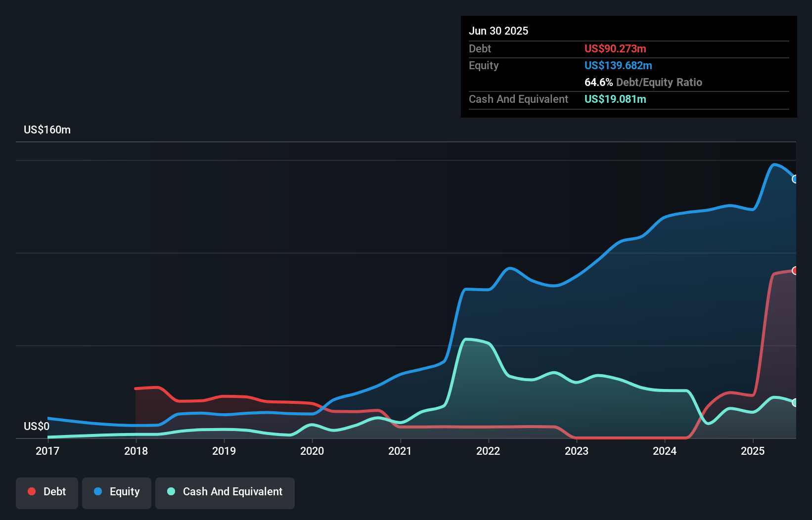The width and height of the screenshot is (812, 520).
Task: Select the 2021 year label on the axis
Action: [401, 451]
